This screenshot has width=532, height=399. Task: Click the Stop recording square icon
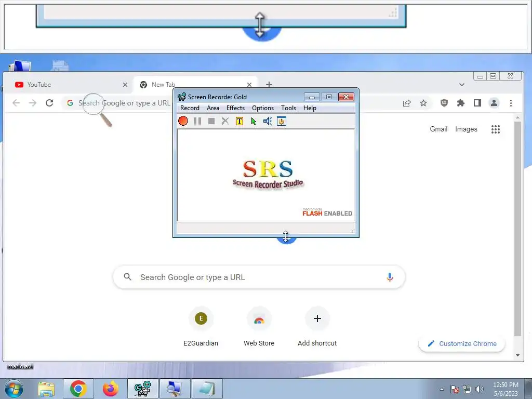(211, 121)
